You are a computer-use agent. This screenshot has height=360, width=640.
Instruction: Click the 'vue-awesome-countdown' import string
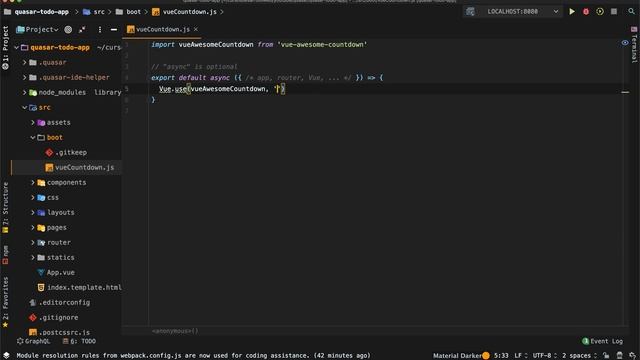(322, 44)
